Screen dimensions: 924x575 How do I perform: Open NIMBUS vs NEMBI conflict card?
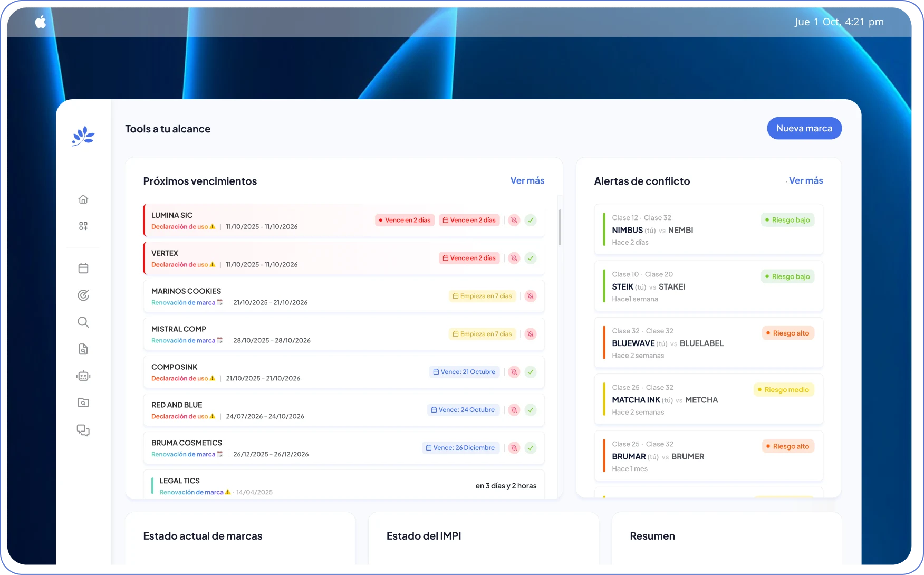tap(708, 229)
